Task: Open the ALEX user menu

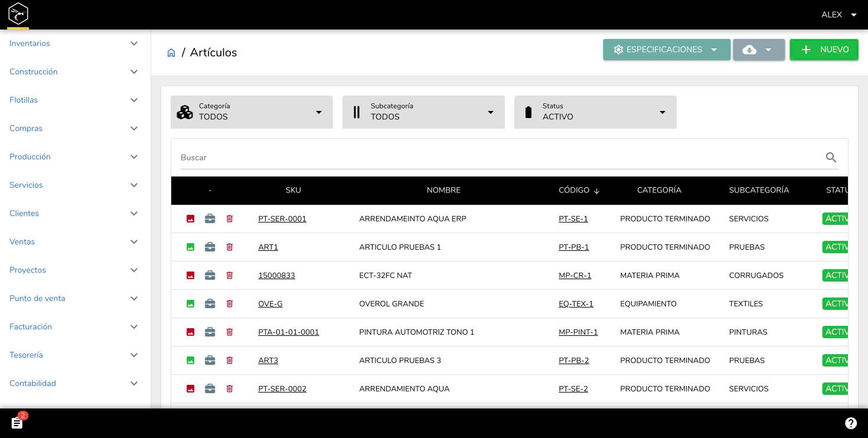Action: [x=838, y=15]
